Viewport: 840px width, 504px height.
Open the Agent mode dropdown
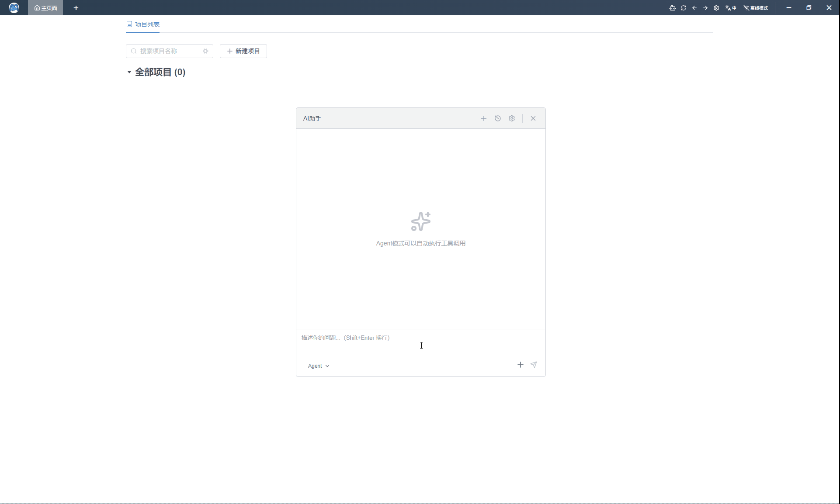pyautogui.click(x=319, y=366)
